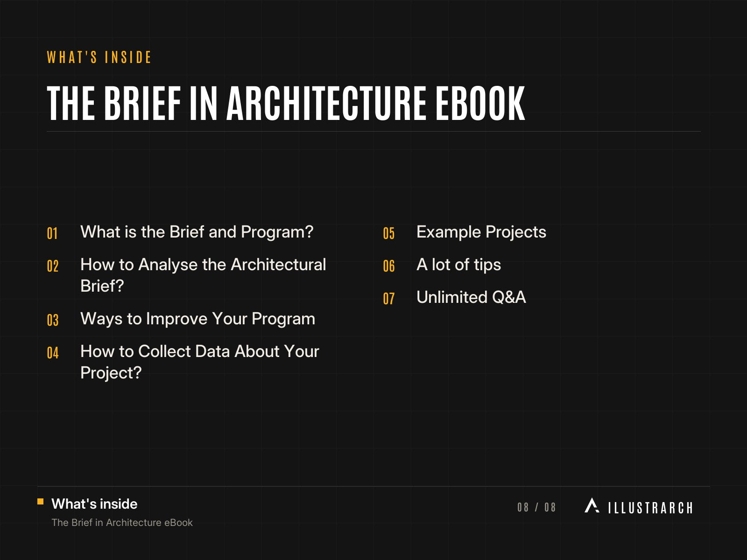
Task: Click the footer 'What's inside' bold label
Action: pyautogui.click(x=94, y=504)
